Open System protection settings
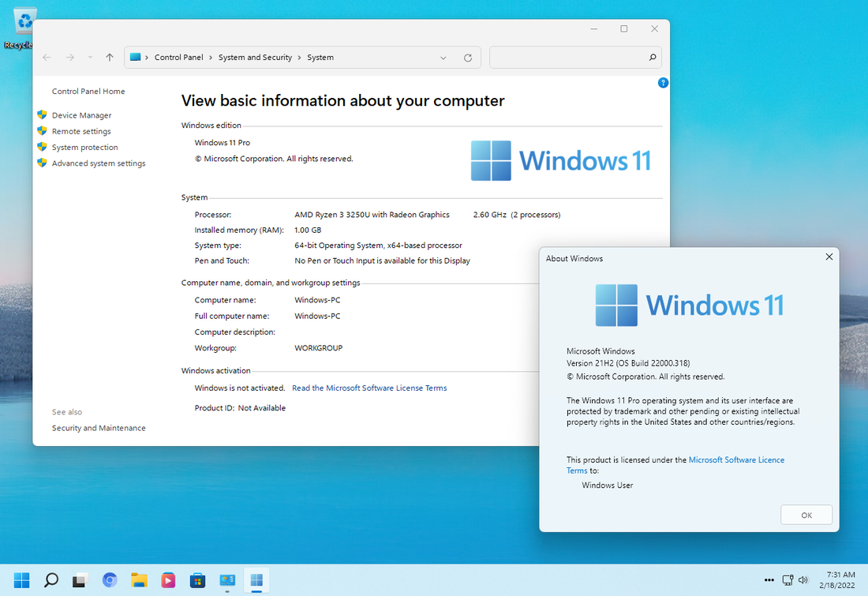This screenshot has width=868, height=596. (84, 148)
